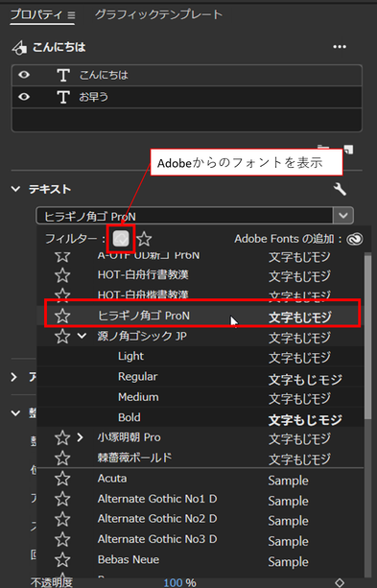Screen dimensions: 377x588
Task: Favorite the HOT-白舟楷書教漢 font
Action: [x=62, y=295]
